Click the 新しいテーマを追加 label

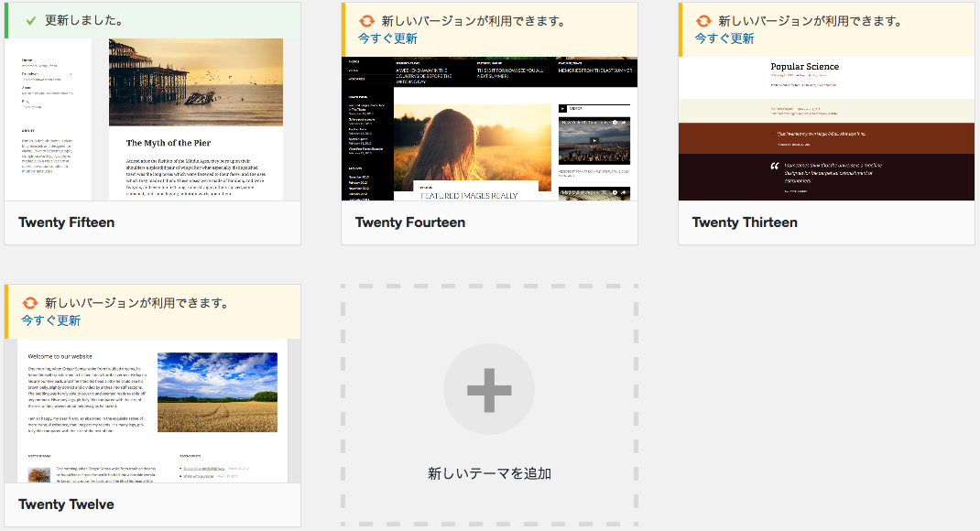(489, 473)
